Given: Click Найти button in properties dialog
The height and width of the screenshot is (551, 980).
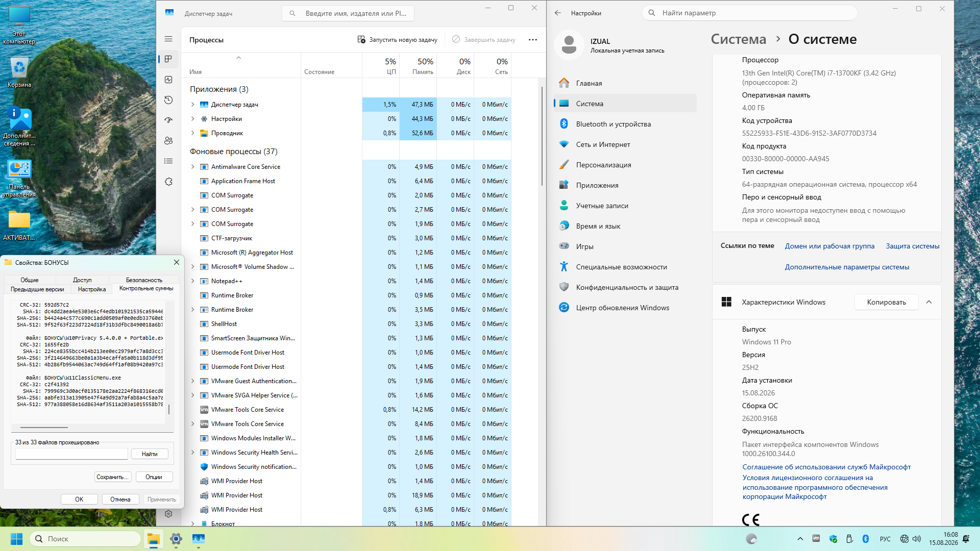Looking at the screenshot, I should [150, 454].
